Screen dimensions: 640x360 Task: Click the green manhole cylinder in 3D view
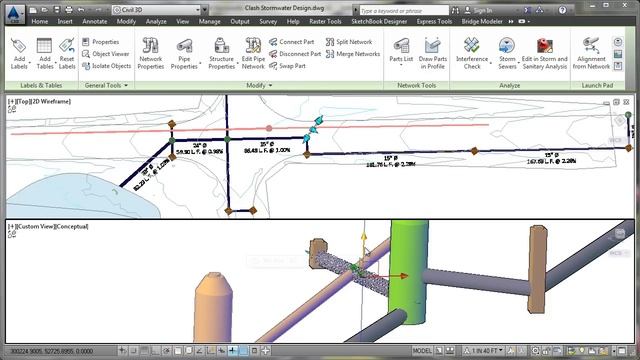click(x=408, y=271)
